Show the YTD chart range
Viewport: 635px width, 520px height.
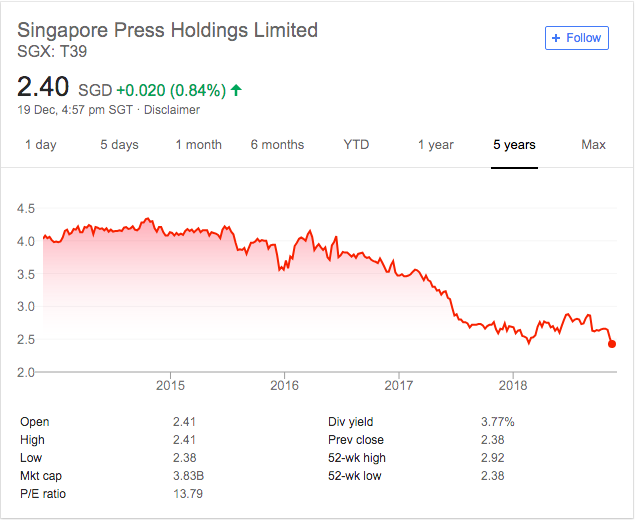pyautogui.click(x=356, y=145)
